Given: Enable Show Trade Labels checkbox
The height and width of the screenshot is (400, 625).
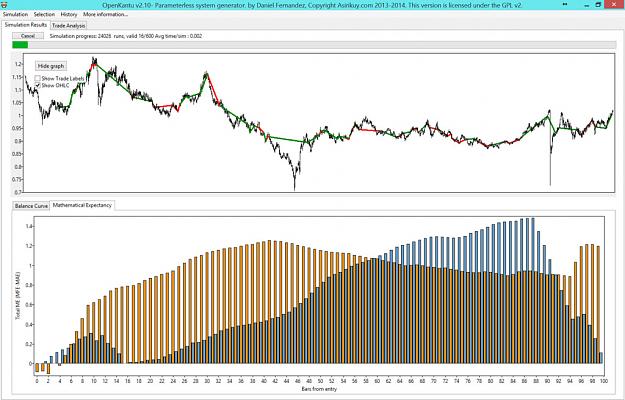Looking at the screenshot, I should click(x=38, y=78).
